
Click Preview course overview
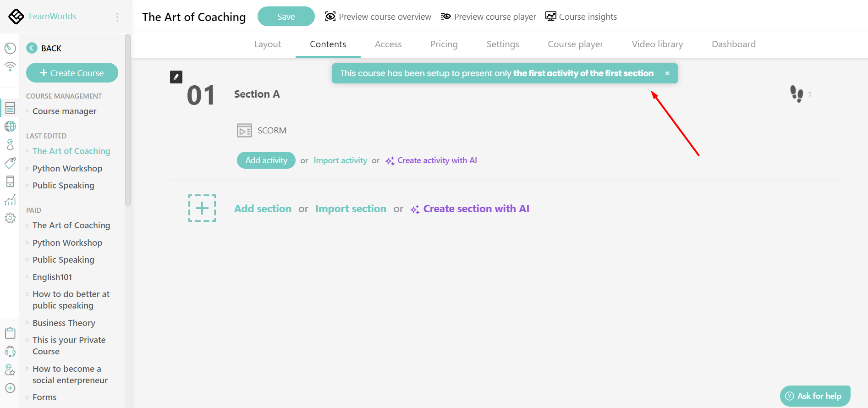pos(378,17)
